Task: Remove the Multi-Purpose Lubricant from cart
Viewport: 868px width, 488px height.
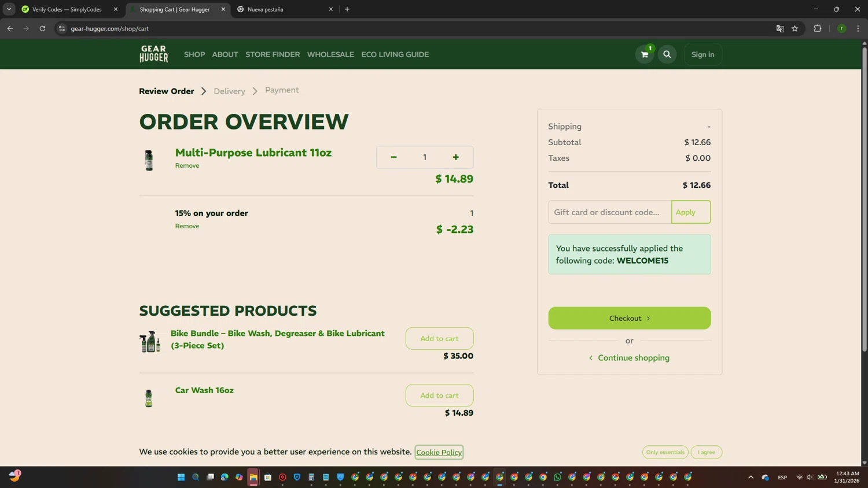Action: [x=187, y=165]
